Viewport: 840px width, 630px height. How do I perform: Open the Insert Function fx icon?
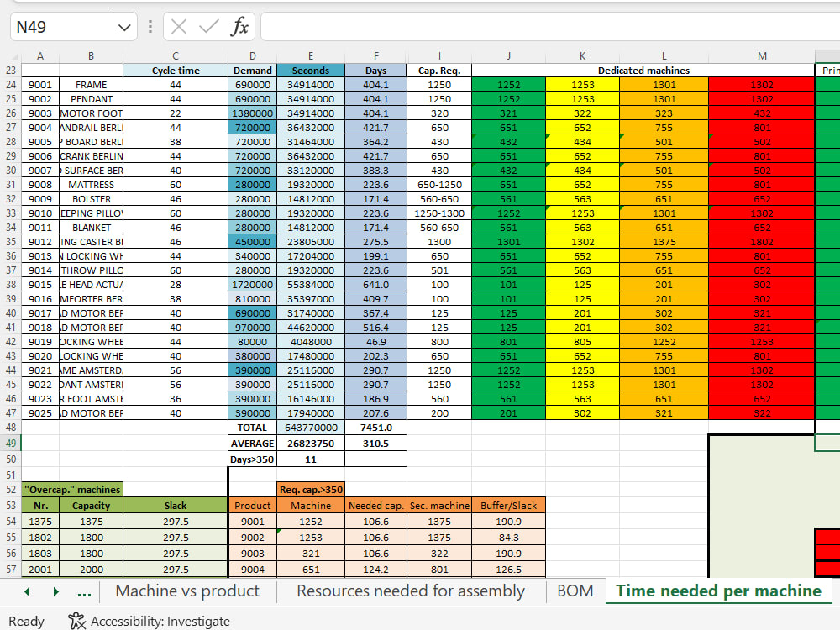[x=239, y=27]
